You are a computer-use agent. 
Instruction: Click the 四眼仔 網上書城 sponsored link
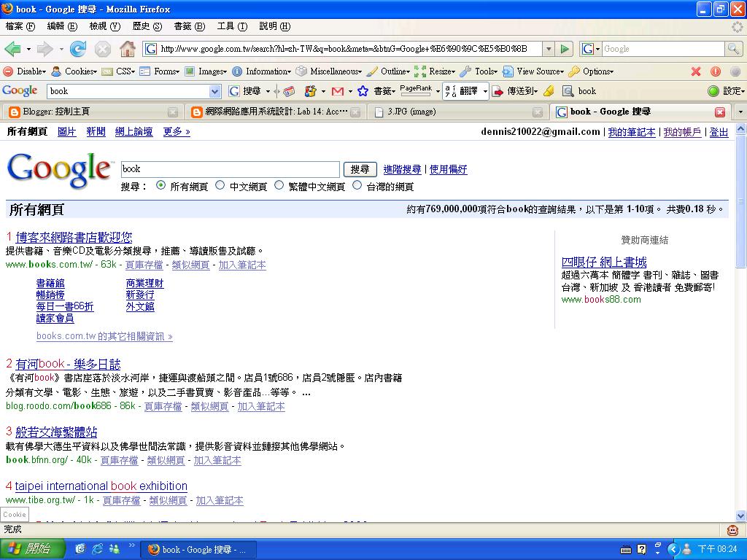(604, 262)
